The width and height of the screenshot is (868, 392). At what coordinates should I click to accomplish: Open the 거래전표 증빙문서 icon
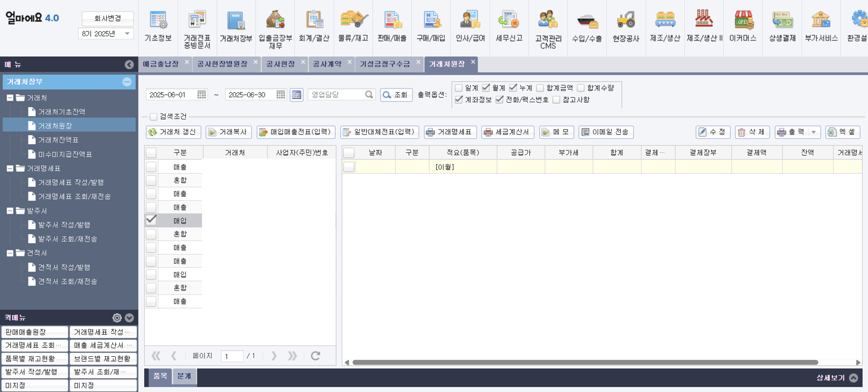(197, 29)
